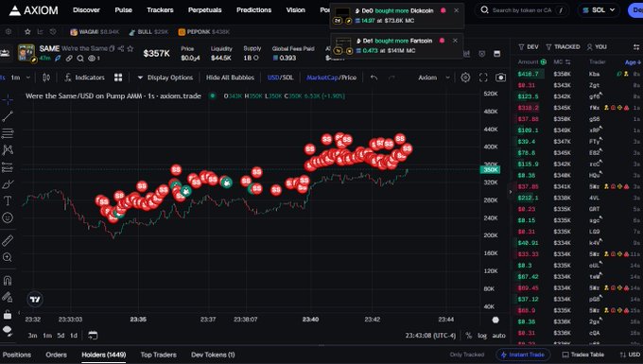
Task: Open the emoji icons tool
Action: point(8,217)
